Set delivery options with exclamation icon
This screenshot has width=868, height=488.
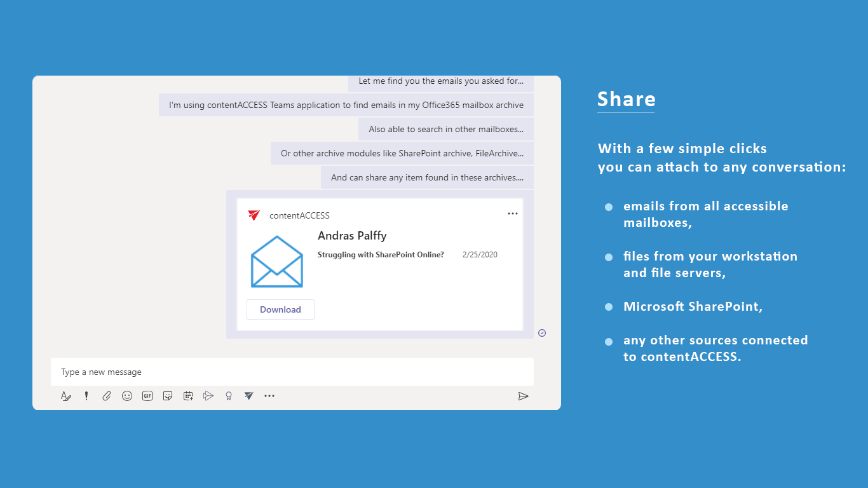tap(86, 396)
